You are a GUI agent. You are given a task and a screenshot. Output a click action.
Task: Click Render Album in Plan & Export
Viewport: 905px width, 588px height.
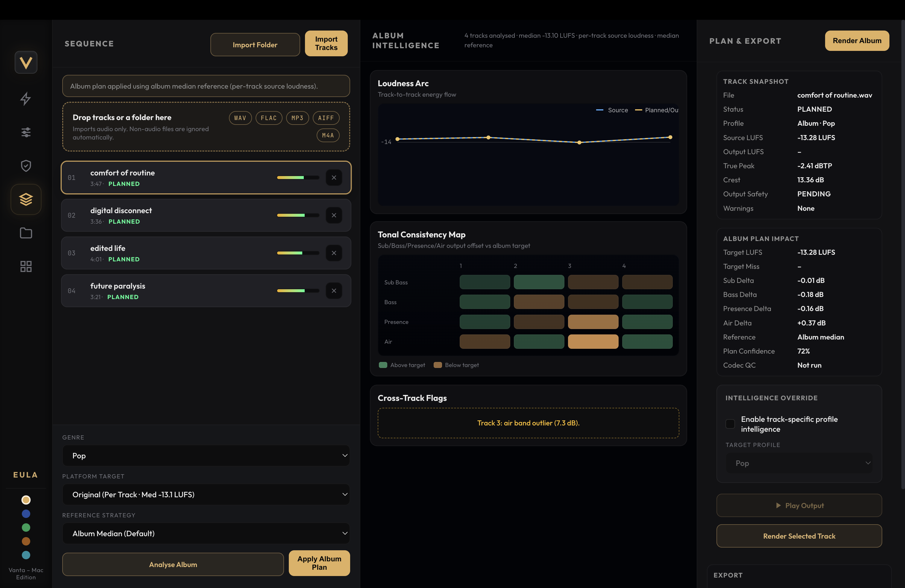857,41
